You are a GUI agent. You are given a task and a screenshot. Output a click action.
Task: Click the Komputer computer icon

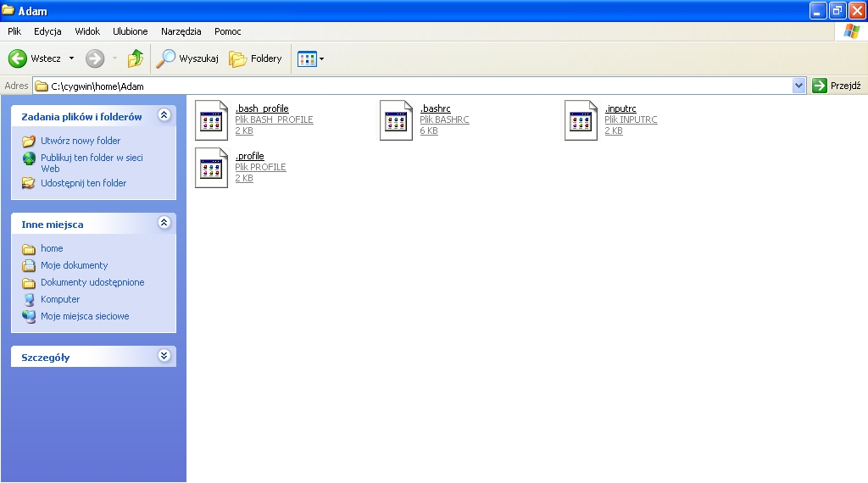click(29, 299)
